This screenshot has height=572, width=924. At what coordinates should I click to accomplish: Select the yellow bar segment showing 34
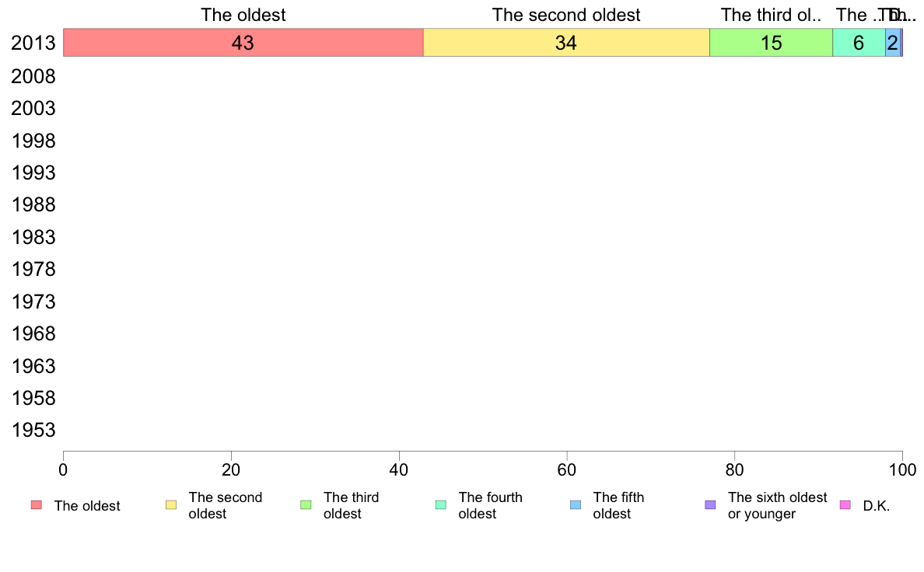pyautogui.click(x=566, y=43)
